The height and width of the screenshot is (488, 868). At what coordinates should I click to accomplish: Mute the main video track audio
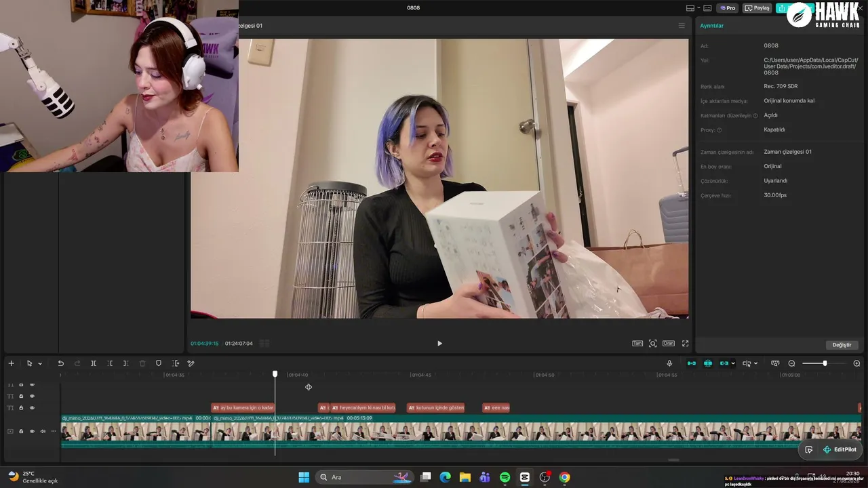43,431
